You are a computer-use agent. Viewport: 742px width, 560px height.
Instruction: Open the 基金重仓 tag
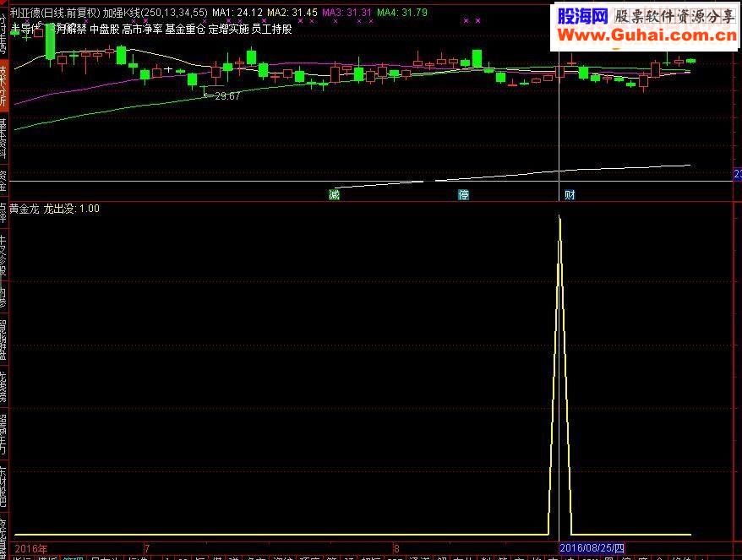click(x=184, y=30)
